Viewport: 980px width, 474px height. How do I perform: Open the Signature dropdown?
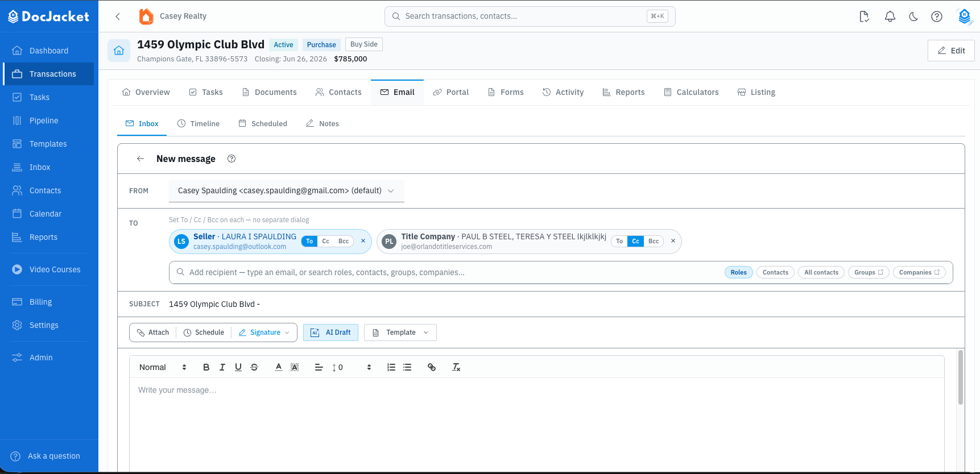coord(264,332)
